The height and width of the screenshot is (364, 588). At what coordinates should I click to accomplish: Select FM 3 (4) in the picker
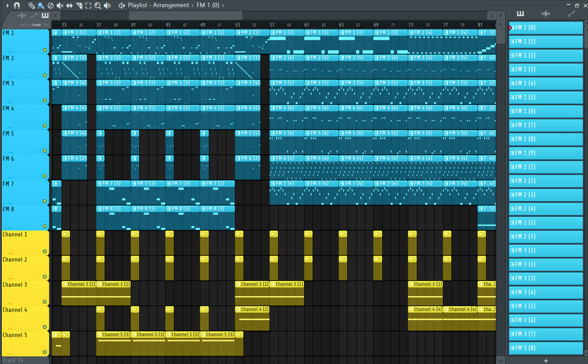(546, 292)
